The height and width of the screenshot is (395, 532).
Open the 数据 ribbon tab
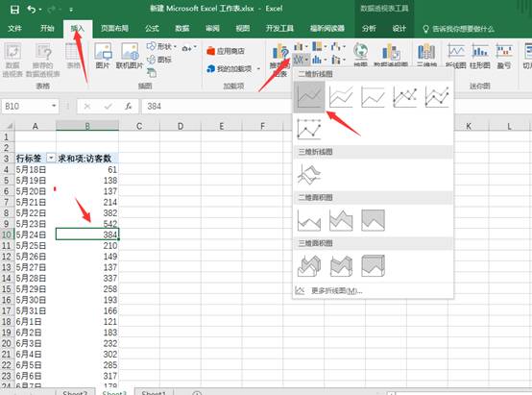point(181,29)
